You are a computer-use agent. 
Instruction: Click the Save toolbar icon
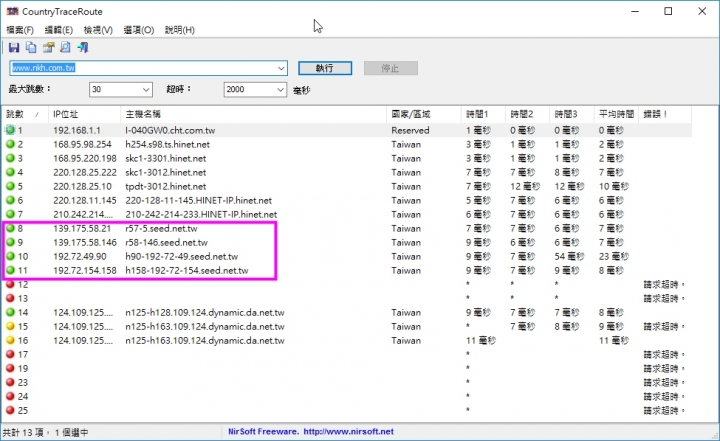pos(14,47)
